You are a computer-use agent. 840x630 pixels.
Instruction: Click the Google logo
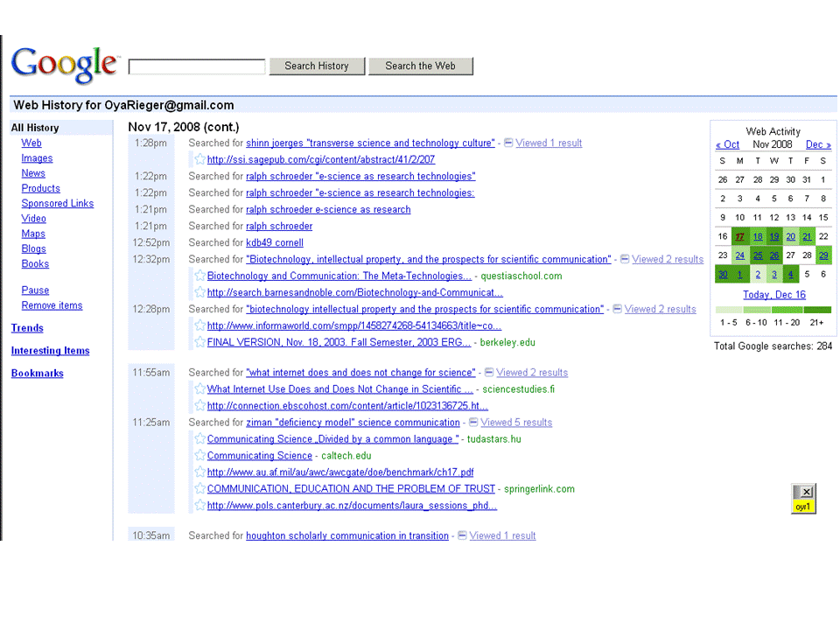tap(64, 64)
